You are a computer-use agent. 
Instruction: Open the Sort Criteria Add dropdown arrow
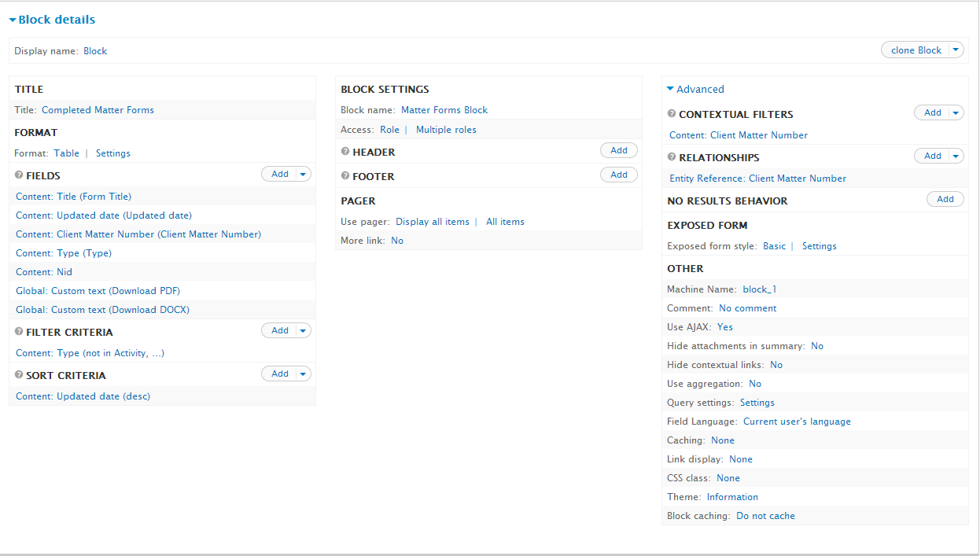[304, 374]
